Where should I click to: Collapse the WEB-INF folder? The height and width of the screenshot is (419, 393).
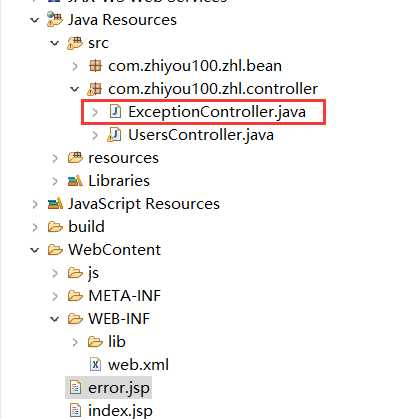point(54,319)
